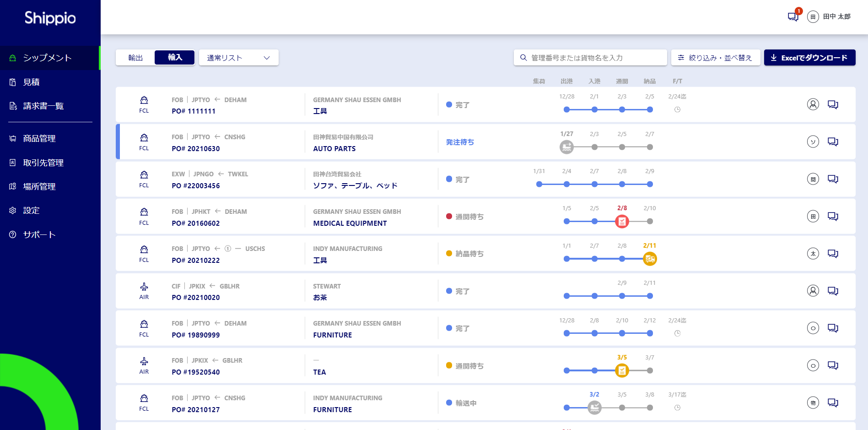Select the 輸入 (import) toggle
Viewport: 868px width, 430px height.
click(175, 58)
